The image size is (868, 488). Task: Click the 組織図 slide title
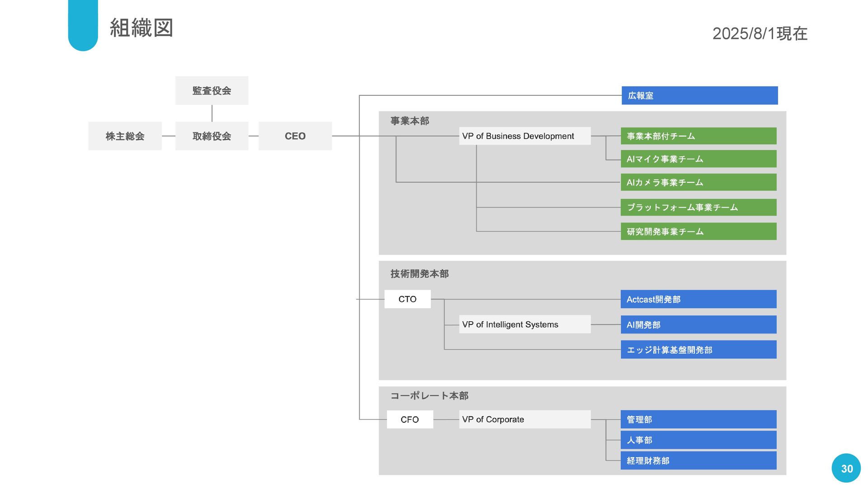coord(142,28)
